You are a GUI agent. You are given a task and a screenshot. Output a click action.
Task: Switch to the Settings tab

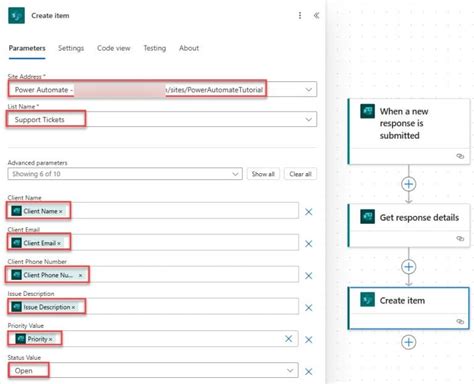[x=71, y=48]
